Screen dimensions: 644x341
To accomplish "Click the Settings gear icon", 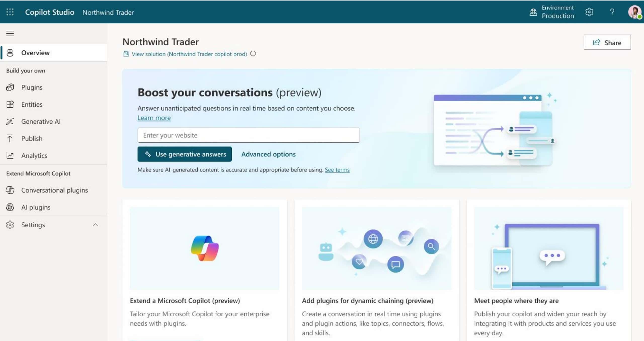I will click(589, 12).
